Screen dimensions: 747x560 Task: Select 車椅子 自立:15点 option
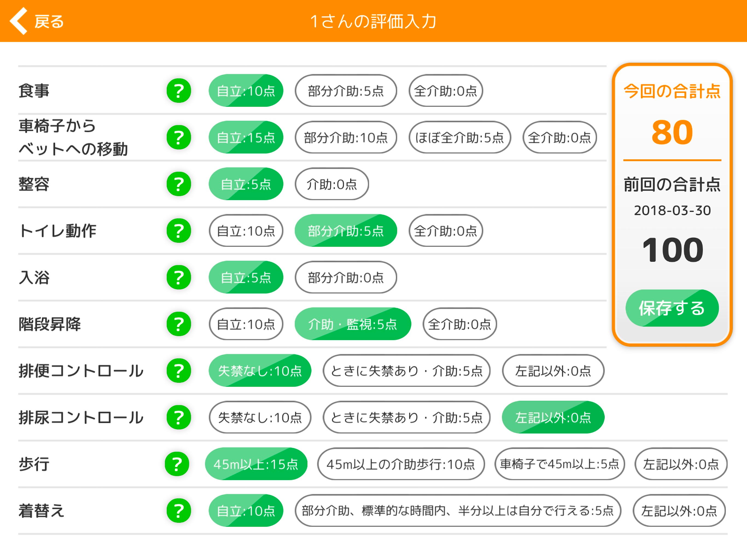(x=246, y=137)
